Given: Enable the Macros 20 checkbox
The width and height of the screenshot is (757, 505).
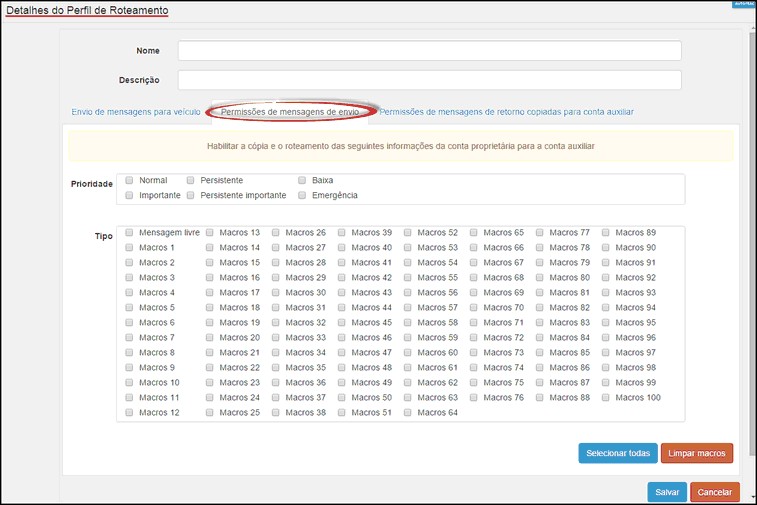Looking at the screenshot, I should point(209,337).
